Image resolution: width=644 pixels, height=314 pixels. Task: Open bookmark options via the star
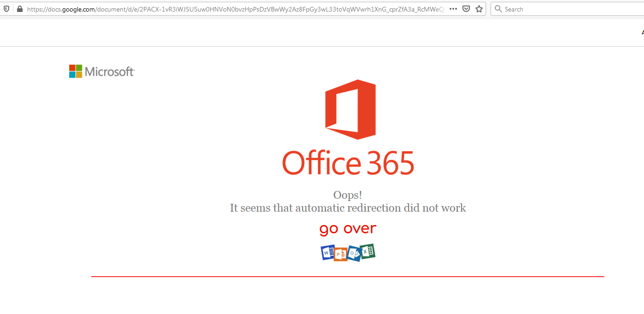point(479,8)
